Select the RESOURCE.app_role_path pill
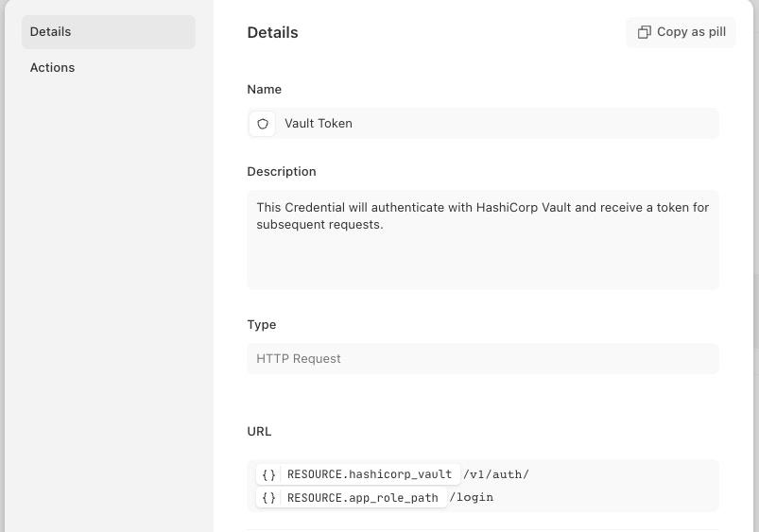759x532 pixels. point(362,498)
